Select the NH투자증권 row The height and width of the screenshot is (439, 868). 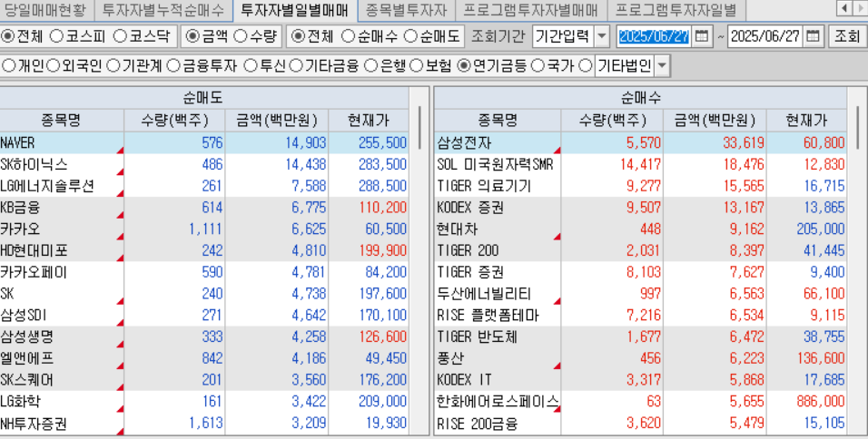point(203,424)
